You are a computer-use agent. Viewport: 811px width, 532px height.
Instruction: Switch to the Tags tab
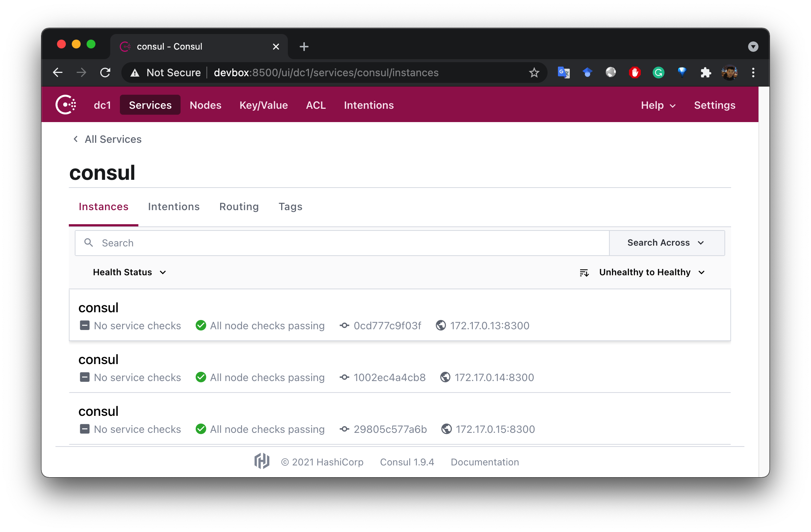coord(290,207)
